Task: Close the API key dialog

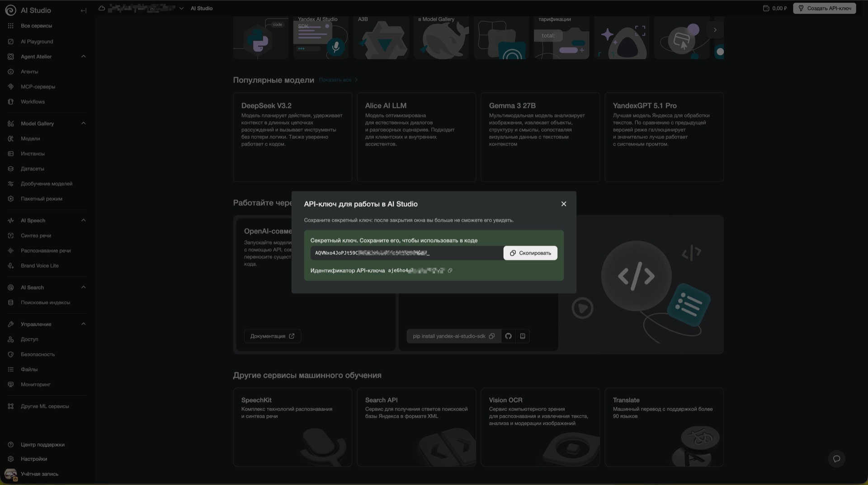Action: (x=563, y=204)
